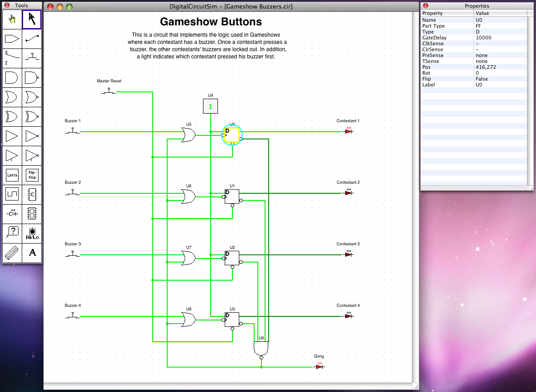The width and height of the screenshot is (536, 392).
Task: Toggle the U4 Hi/Lo source
Action: click(210, 106)
